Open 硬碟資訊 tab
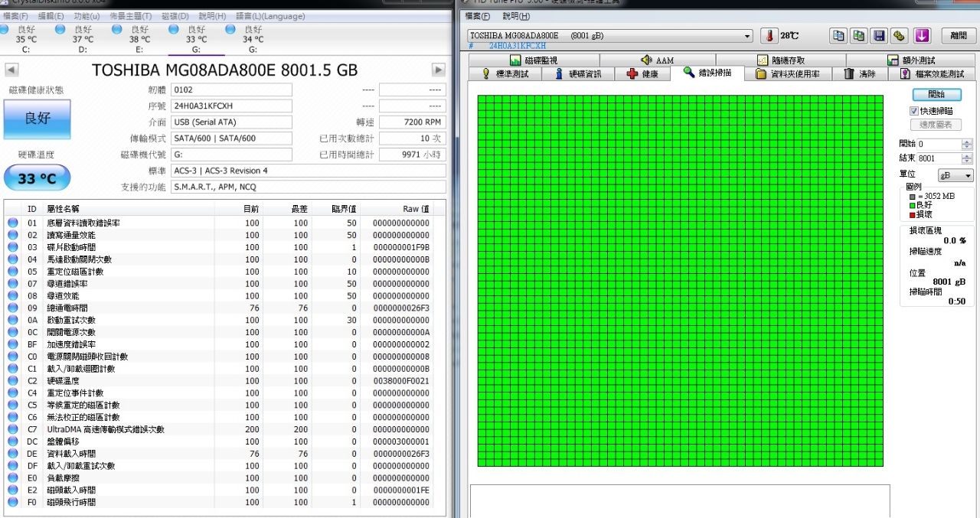The height and width of the screenshot is (518, 980). pos(579,73)
